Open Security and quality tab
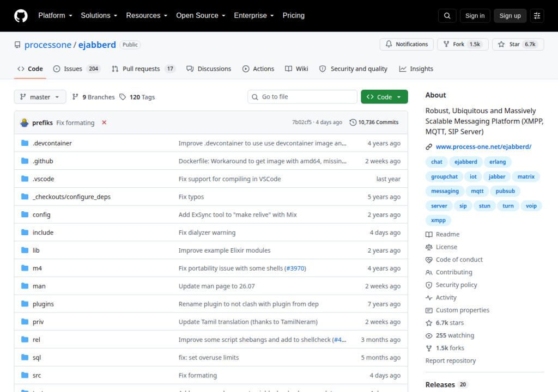558x392 pixels. (353, 69)
